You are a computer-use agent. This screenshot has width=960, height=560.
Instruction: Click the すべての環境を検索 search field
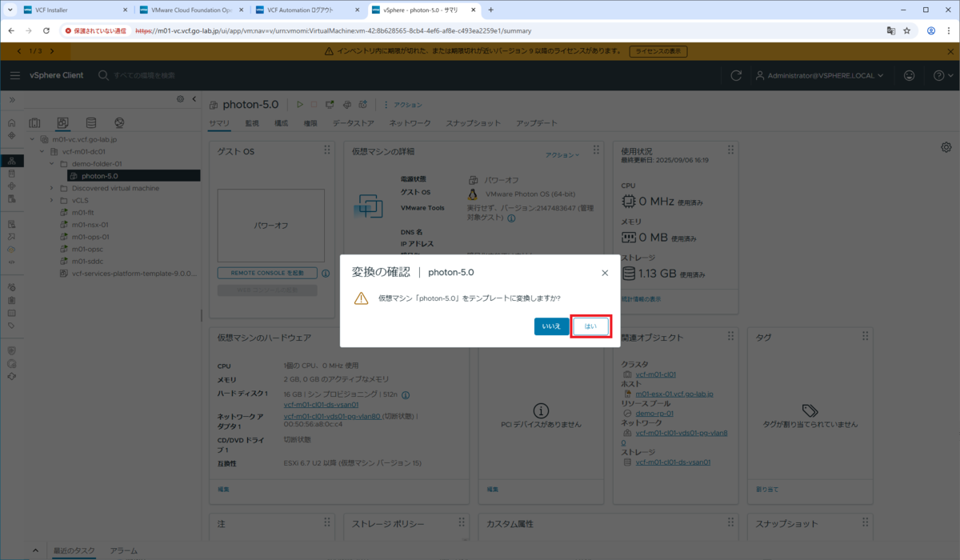(144, 75)
